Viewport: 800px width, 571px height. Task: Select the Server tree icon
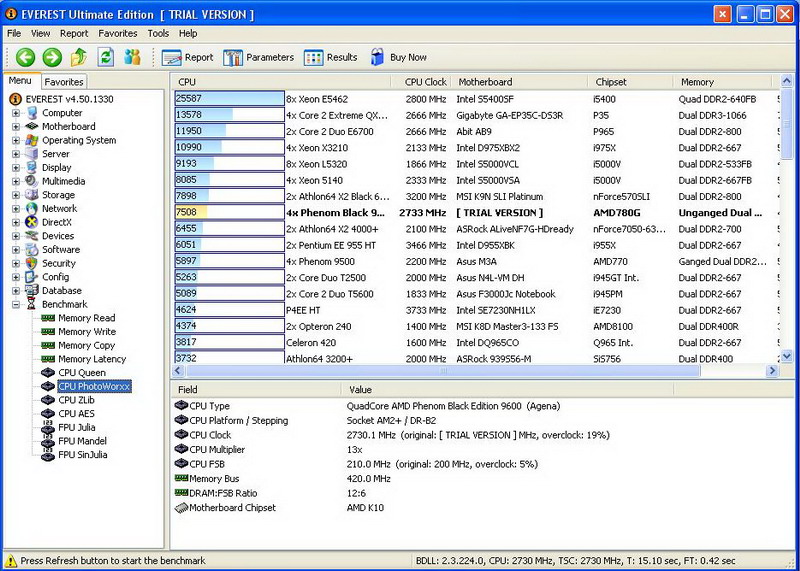(x=32, y=154)
